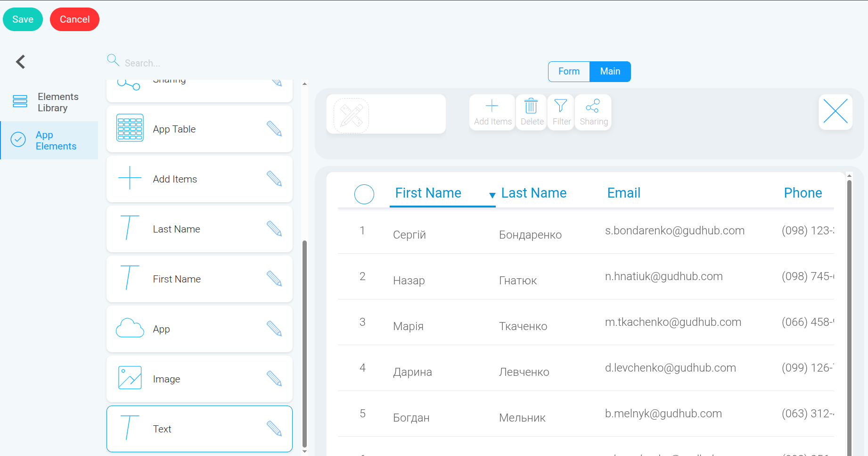Viewport: 868px width, 456px height.
Task: Toggle the select-all circle in table header
Action: coord(364,194)
